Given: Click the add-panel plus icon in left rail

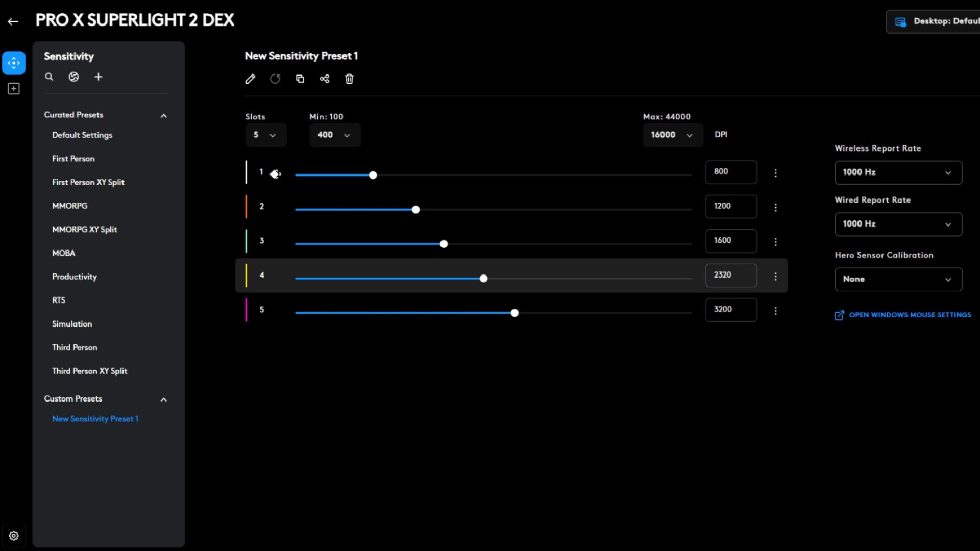Looking at the screenshot, I should tap(14, 89).
